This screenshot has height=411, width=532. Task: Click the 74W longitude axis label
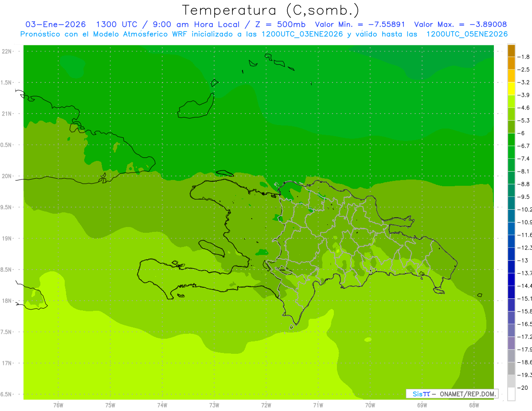pos(162,405)
